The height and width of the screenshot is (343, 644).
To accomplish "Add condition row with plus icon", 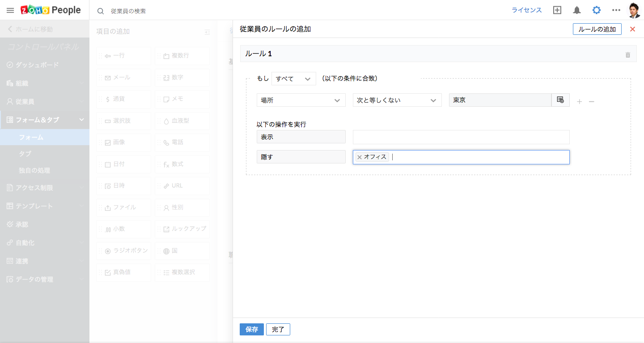I will (580, 102).
